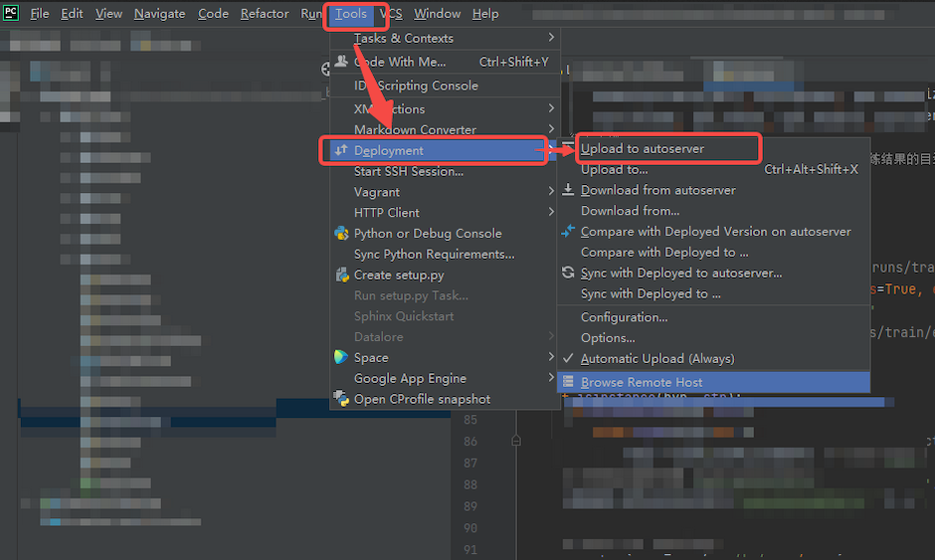Open Python or Debug Console
Viewport: 935px width, 560px height.
(445, 233)
